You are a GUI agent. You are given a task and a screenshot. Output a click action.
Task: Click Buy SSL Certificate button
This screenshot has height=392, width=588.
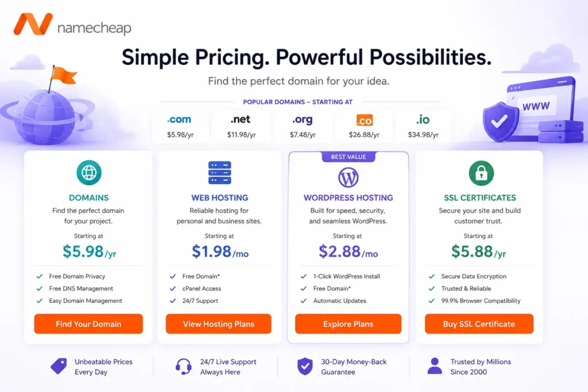click(x=479, y=324)
